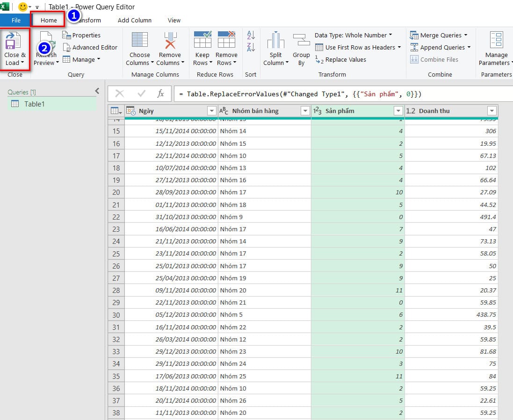Click the Remove Columns icon
Image resolution: width=513 pixels, height=420 pixels.
[170, 41]
